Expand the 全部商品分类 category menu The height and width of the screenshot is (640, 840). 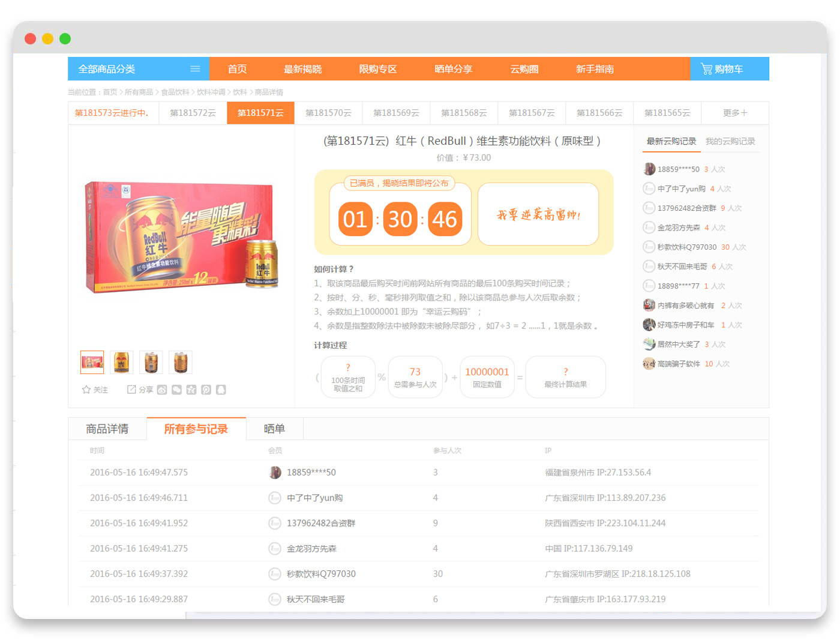click(x=139, y=69)
